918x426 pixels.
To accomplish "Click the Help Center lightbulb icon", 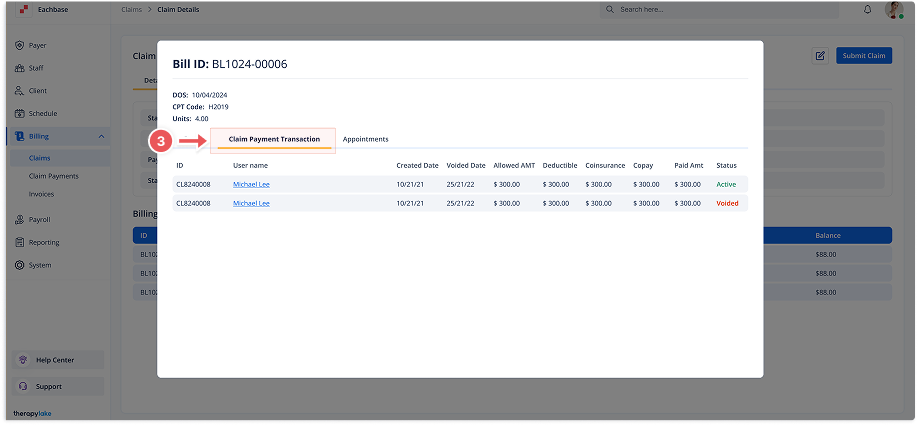I will [23, 360].
